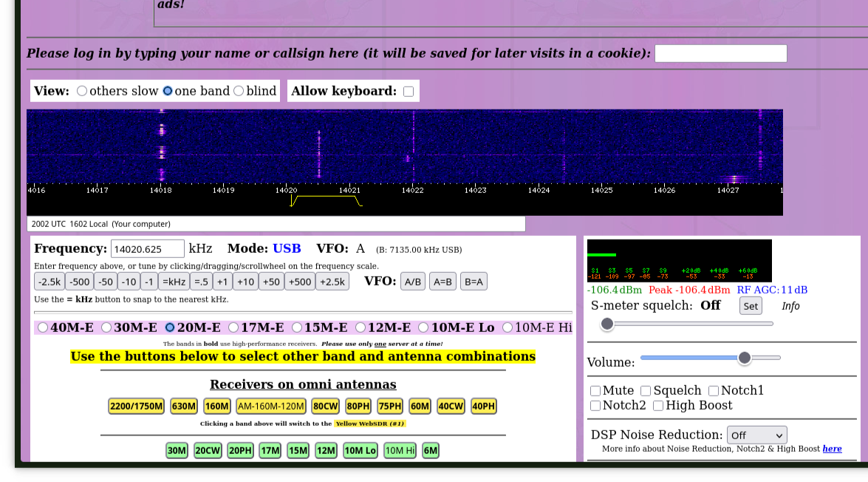The width and height of the screenshot is (868, 482).
Task: Adjust the Volume slider handle
Action: point(745,358)
